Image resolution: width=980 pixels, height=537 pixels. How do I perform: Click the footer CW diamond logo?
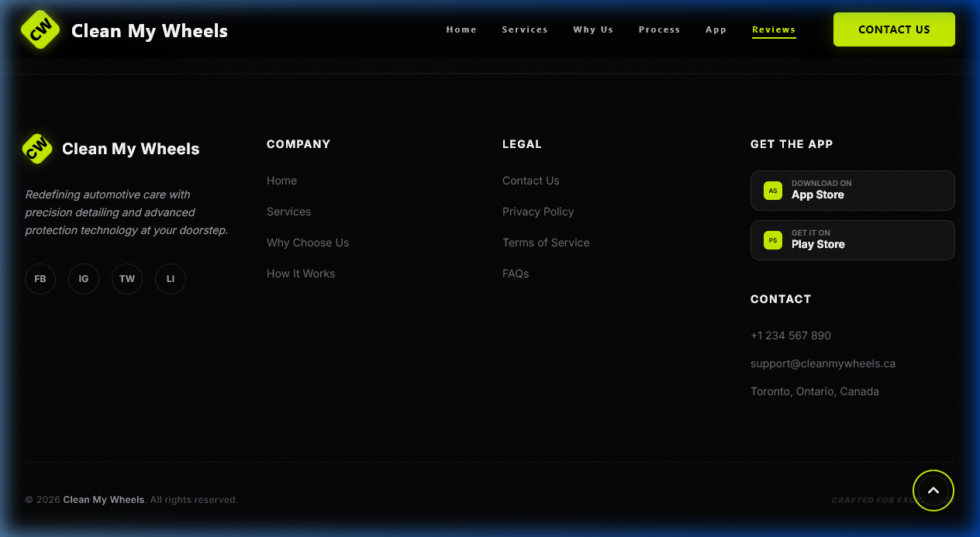tap(37, 149)
